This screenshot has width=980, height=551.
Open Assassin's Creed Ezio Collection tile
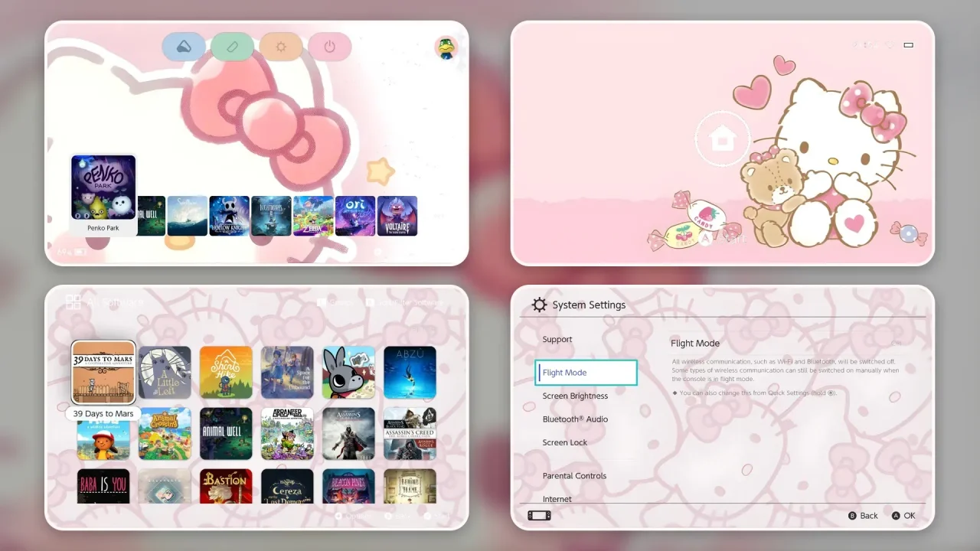pos(348,434)
